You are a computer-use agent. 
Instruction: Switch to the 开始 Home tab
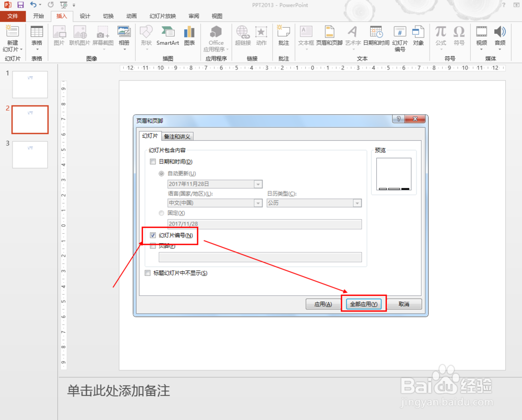click(x=38, y=16)
